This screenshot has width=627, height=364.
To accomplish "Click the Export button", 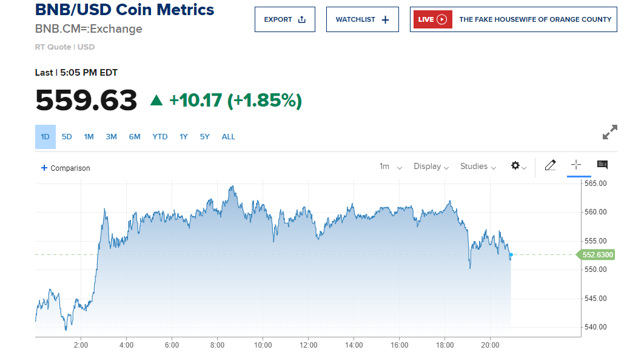I will (x=284, y=19).
